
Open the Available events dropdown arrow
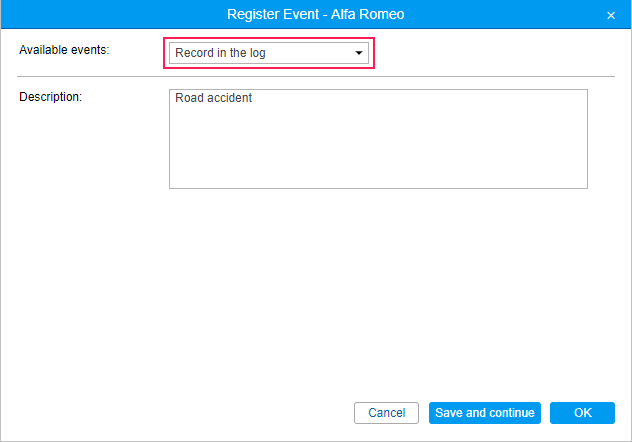pos(358,53)
